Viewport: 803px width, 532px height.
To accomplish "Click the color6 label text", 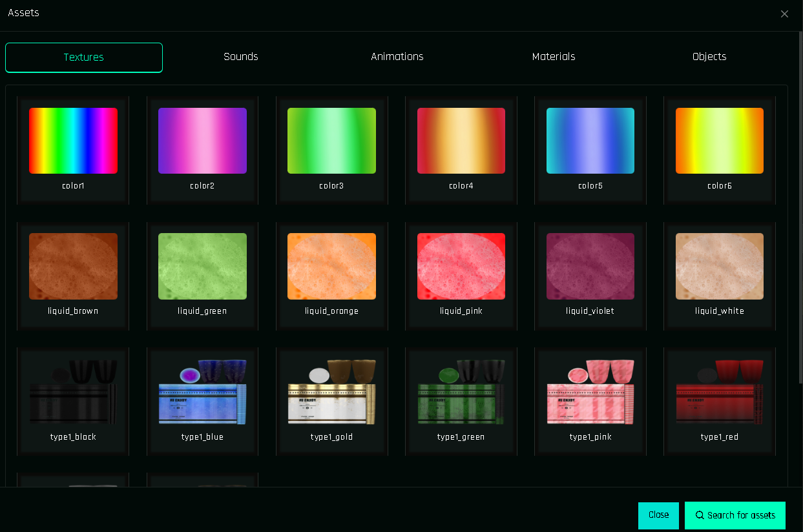I will tap(720, 186).
